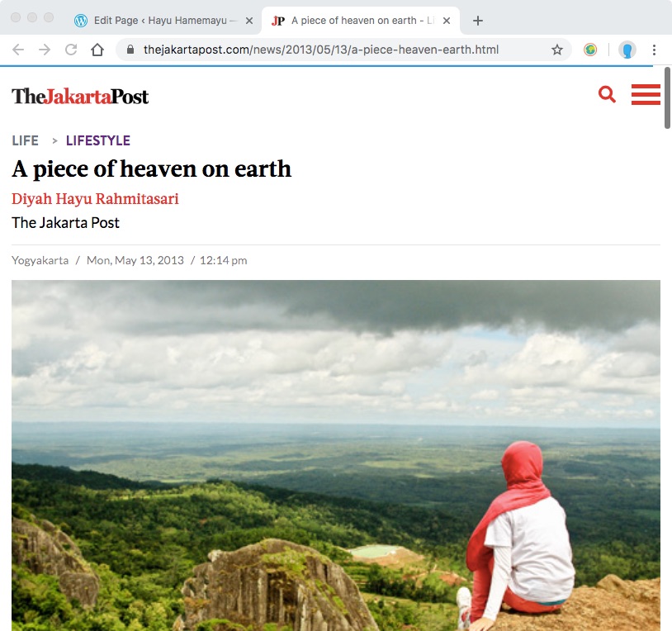The width and height of the screenshot is (672, 631).
Task: Reload the current page
Action: pos(71,50)
